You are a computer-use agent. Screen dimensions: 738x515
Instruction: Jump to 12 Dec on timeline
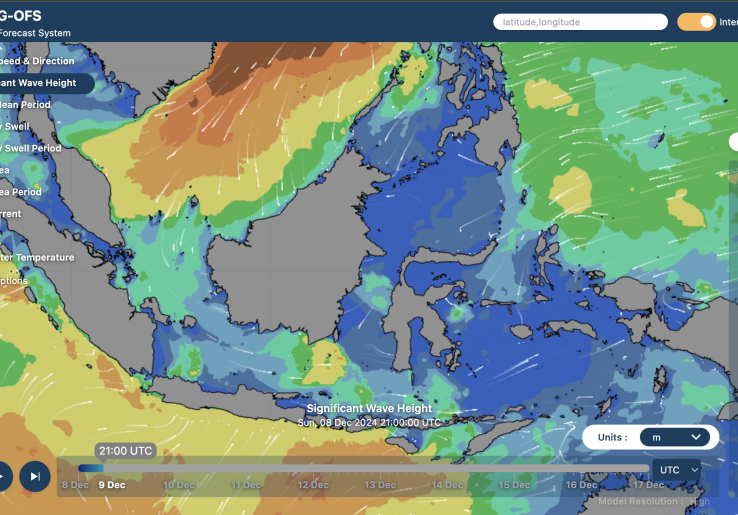312,485
